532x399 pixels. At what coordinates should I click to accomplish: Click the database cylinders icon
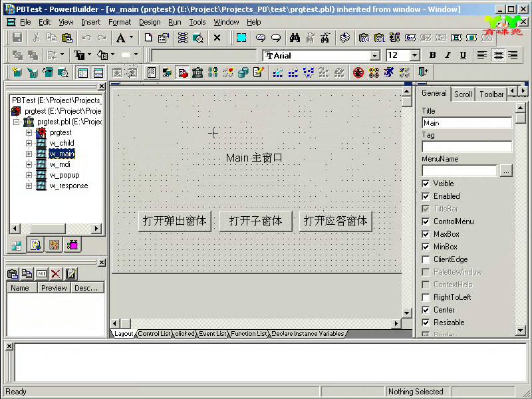pyautogui.click(x=243, y=72)
